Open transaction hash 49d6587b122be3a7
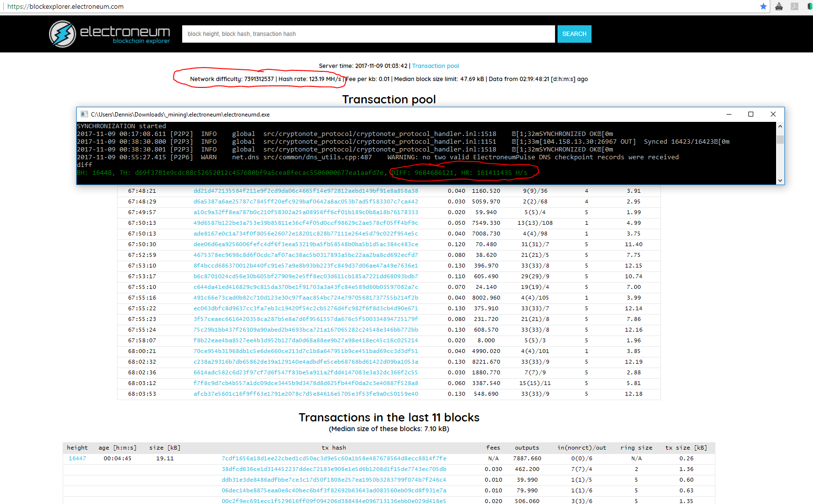This screenshot has width=813, height=504. pos(306,223)
